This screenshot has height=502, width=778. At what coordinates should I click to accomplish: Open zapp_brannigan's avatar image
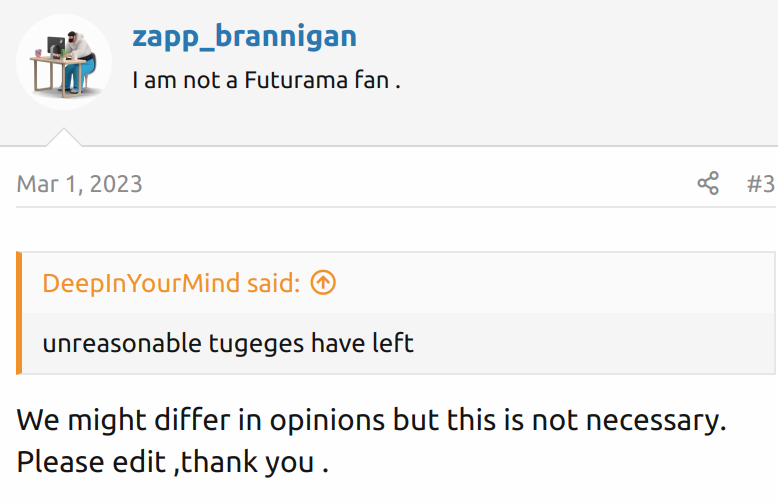[63, 62]
